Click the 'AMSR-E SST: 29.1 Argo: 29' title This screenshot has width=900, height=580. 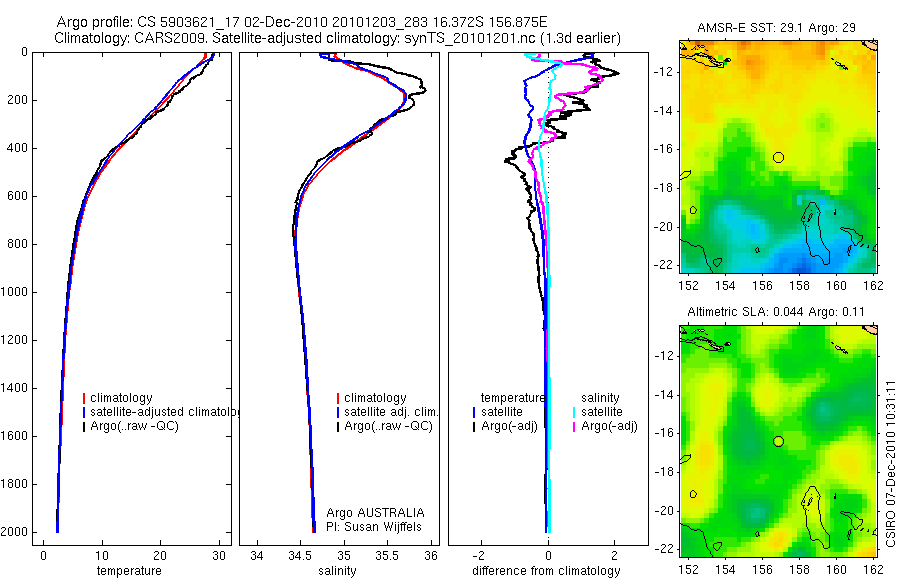(x=777, y=28)
